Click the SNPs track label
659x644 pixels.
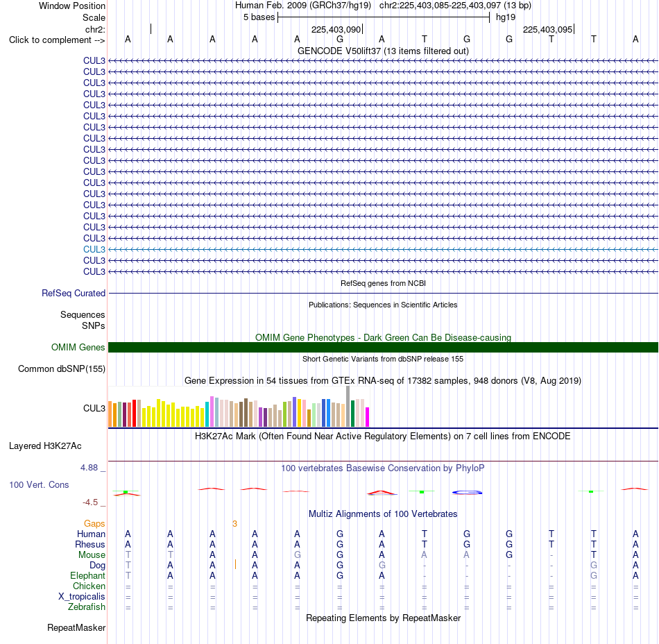point(94,325)
